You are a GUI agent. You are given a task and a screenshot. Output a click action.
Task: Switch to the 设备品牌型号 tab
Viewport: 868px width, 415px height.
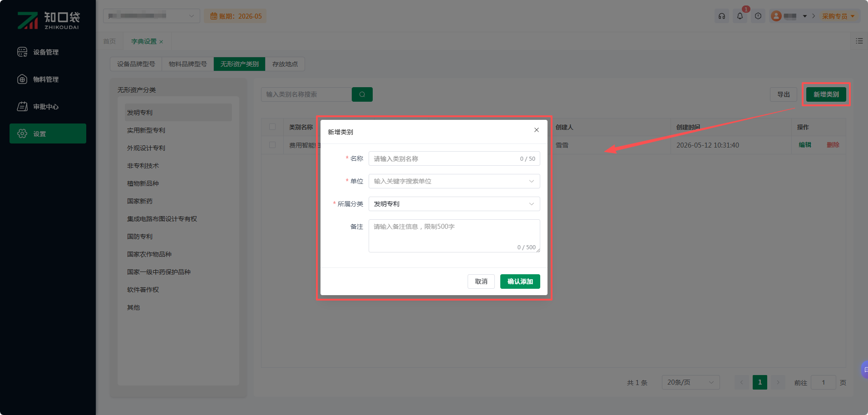point(136,64)
